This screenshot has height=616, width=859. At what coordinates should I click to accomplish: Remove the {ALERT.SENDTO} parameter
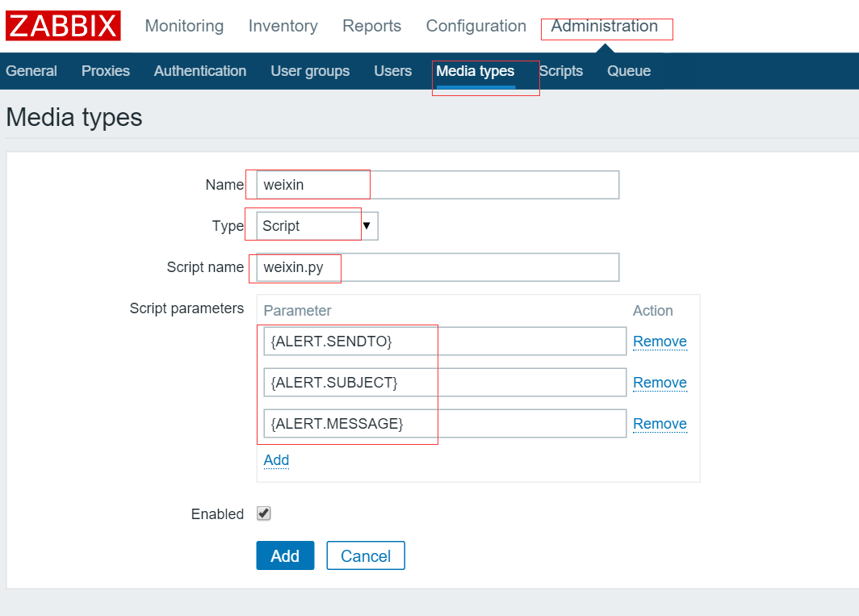click(660, 341)
